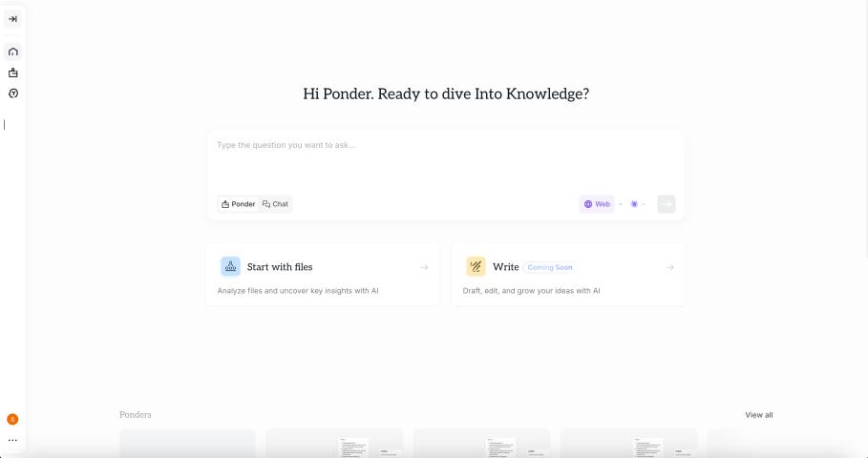Screen dimensions: 868x458
Task: Open the Home icon in sidebar
Action: (12, 52)
